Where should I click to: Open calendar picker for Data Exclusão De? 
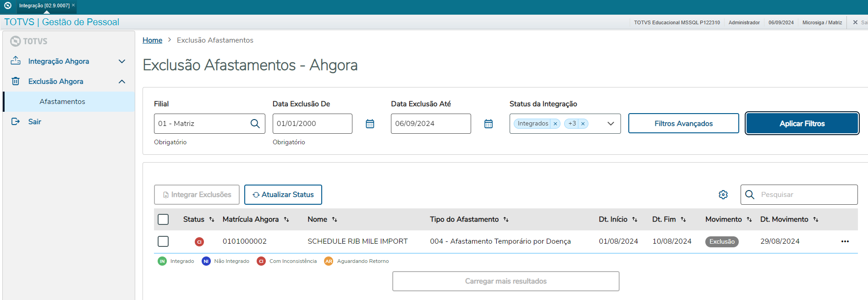pyautogui.click(x=370, y=124)
